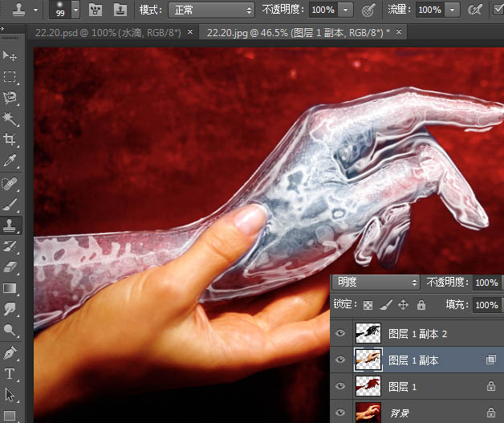Image resolution: width=504 pixels, height=423 pixels.
Task: Click layers panel 不透明度 100% field
Action: pos(487,283)
